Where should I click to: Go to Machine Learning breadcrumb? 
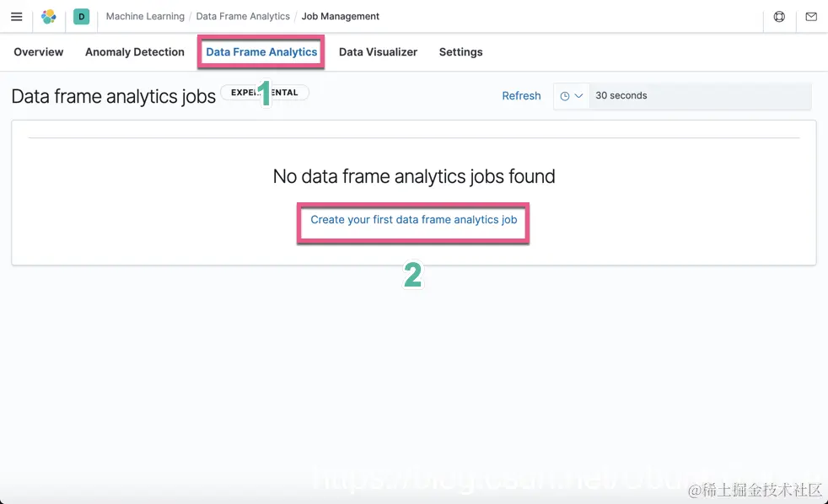click(145, 16)
